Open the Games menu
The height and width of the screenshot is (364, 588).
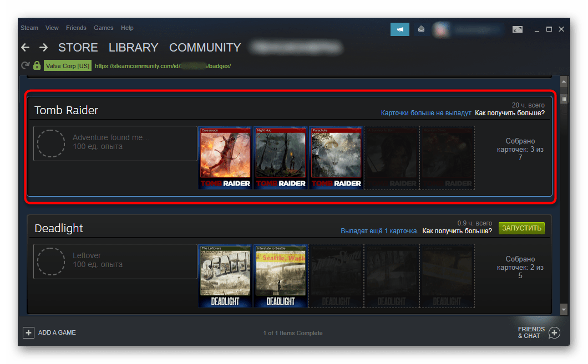[x=104, y=28]
